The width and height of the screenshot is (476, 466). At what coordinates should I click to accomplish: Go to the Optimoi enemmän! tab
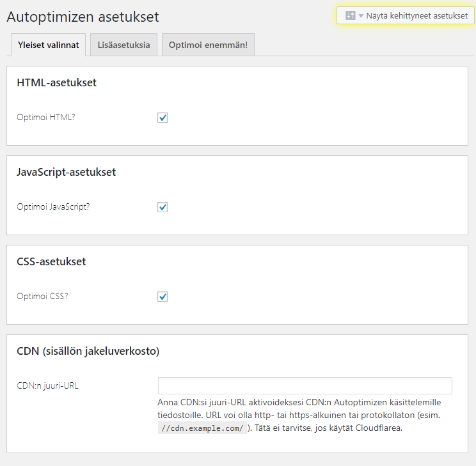[x=208, y=45]
